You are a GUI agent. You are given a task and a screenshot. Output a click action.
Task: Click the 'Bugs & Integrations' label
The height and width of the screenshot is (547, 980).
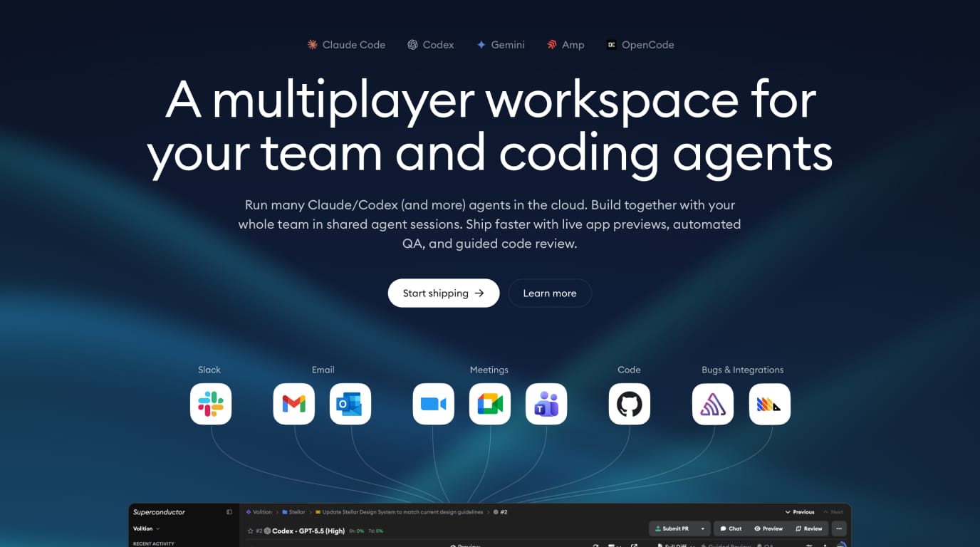[x=742, y=370]
